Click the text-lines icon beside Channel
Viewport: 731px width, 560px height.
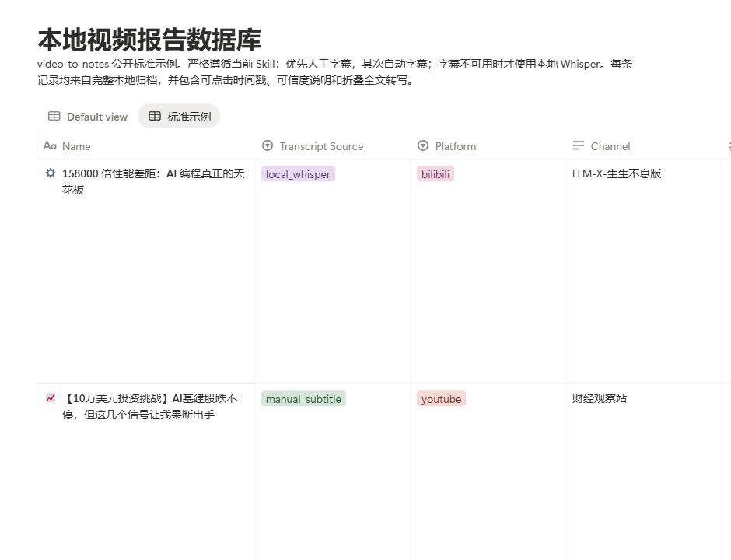click(578, 145)
